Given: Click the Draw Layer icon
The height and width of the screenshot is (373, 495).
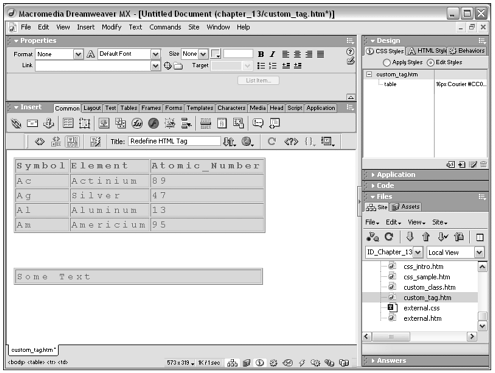Looking at the screenshot, I should pyautogui.click(x=84, y=123).
